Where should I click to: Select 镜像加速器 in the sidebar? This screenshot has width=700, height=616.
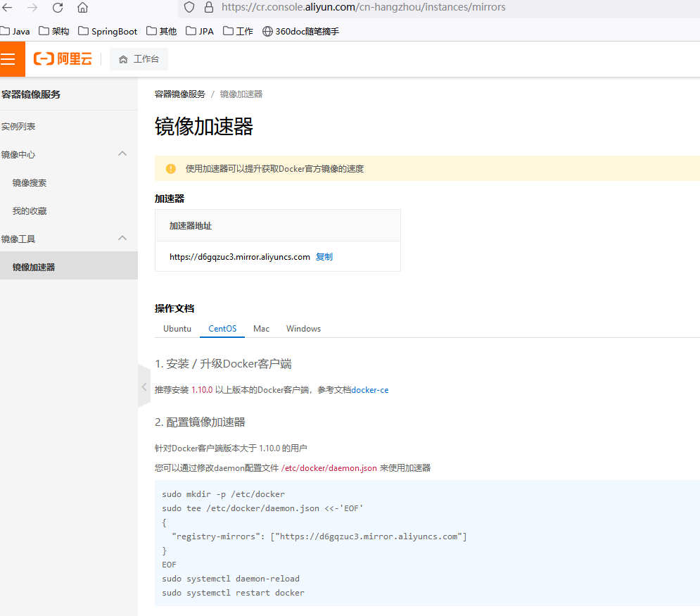(69, 266)
